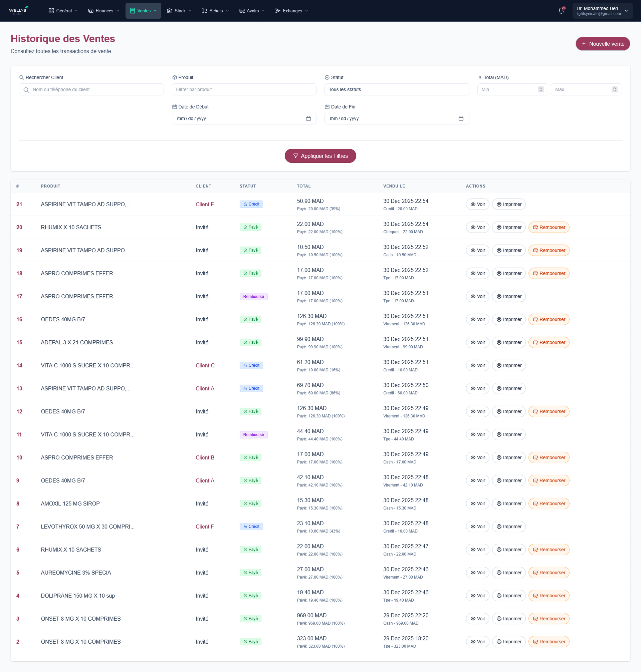Viewport: 641px width, 672px height.
Task: Refund sale 20 with Rembourser
Action: pos(549,228)
